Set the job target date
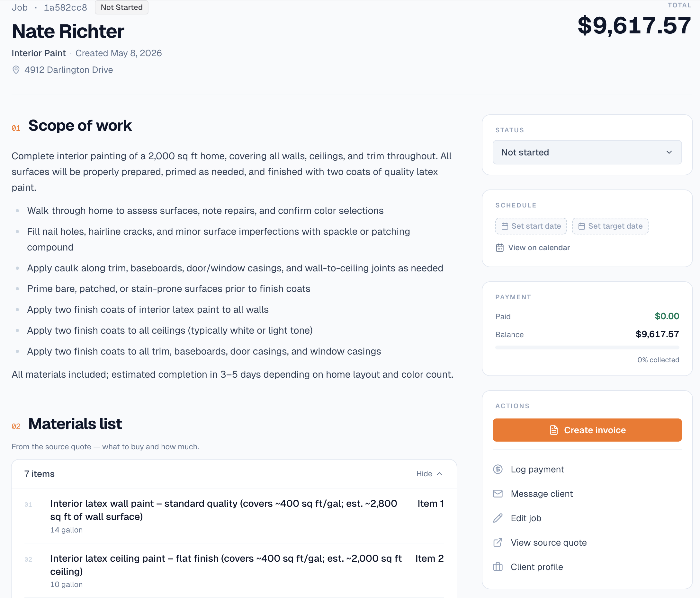The width and height of the screenshot is (700, 598). [610, 226]
